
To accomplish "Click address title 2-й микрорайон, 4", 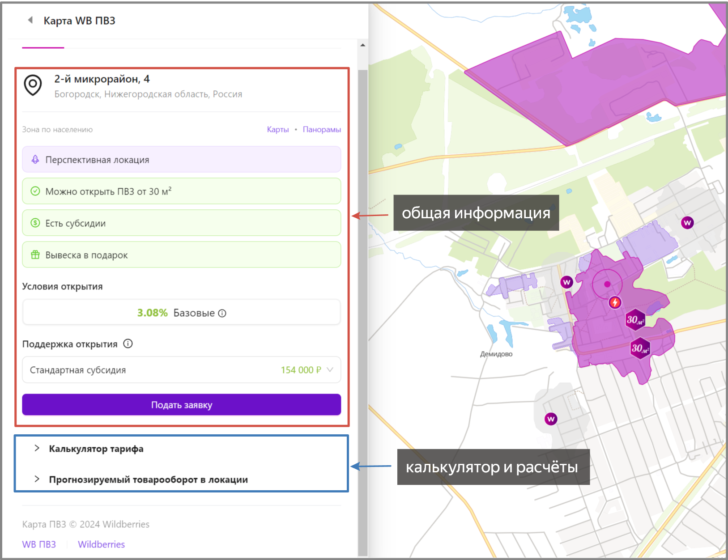I will click(x=102, y=79).
